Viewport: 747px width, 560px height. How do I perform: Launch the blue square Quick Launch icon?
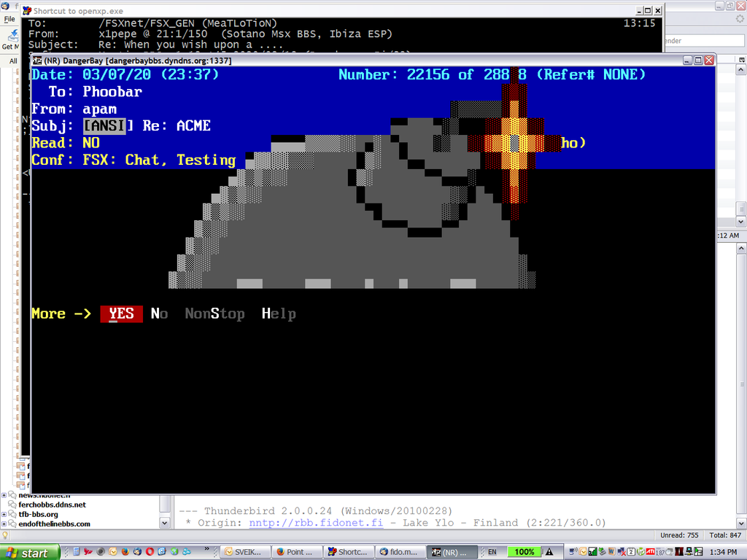pyautogui.click(x=162, y=552)
